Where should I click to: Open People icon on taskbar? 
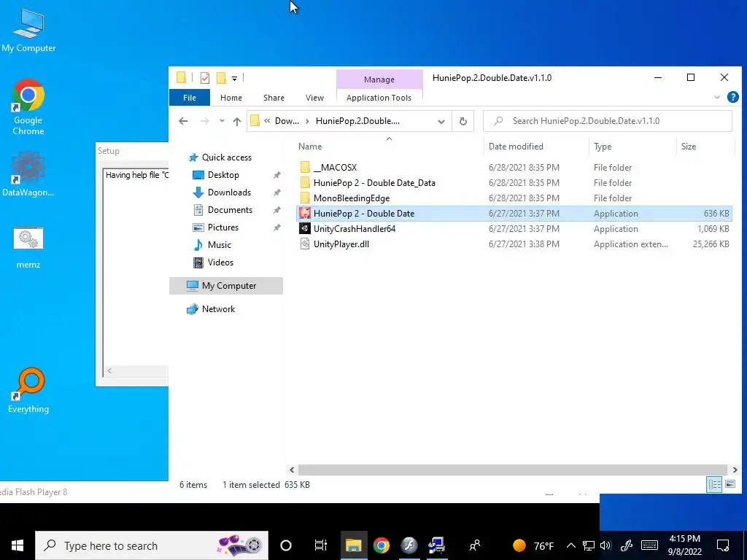(x=474, y=545)
